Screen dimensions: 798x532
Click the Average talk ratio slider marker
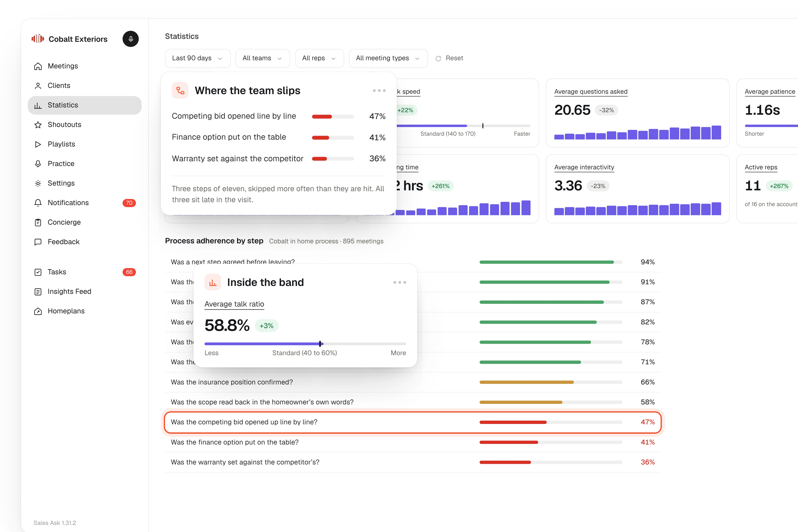pyautogui.click(x=320, y=344)
